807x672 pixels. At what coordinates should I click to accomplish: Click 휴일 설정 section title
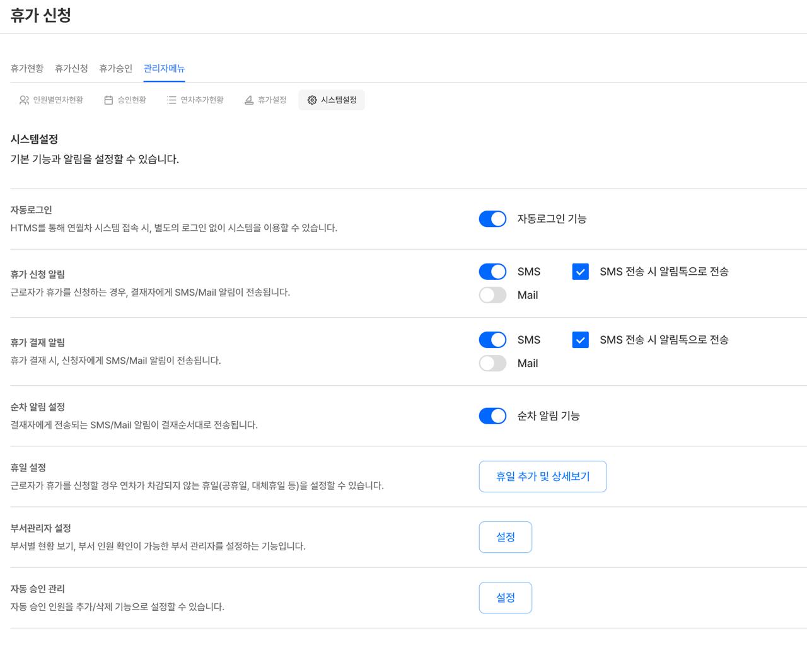(28, 467)
